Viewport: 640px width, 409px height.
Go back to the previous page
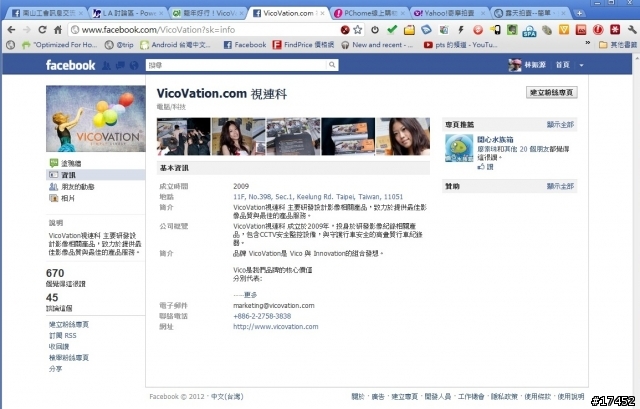pos(11,30)
